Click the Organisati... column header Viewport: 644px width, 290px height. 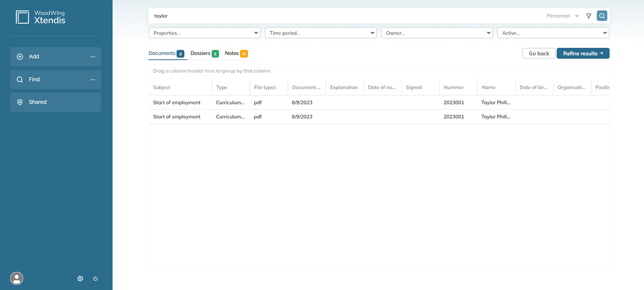572,87
